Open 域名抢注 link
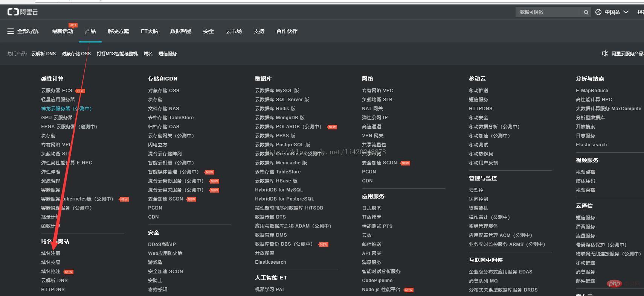This screenshot has height=296, width=644. click(x=51, y=272)
